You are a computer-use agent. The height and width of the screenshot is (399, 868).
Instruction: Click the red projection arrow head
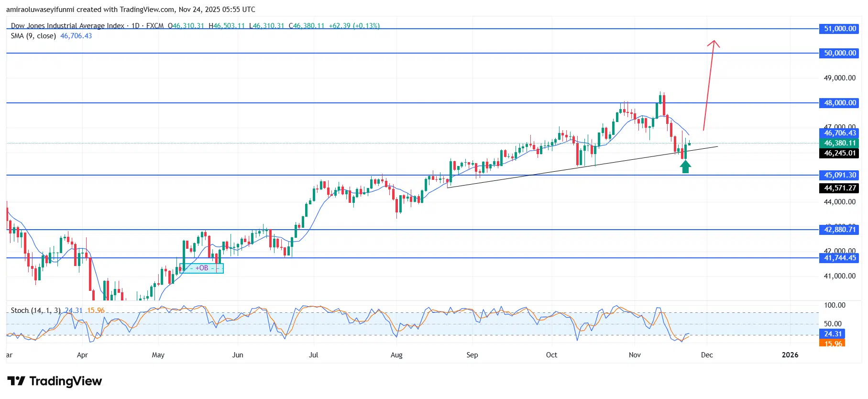(714, 44)
